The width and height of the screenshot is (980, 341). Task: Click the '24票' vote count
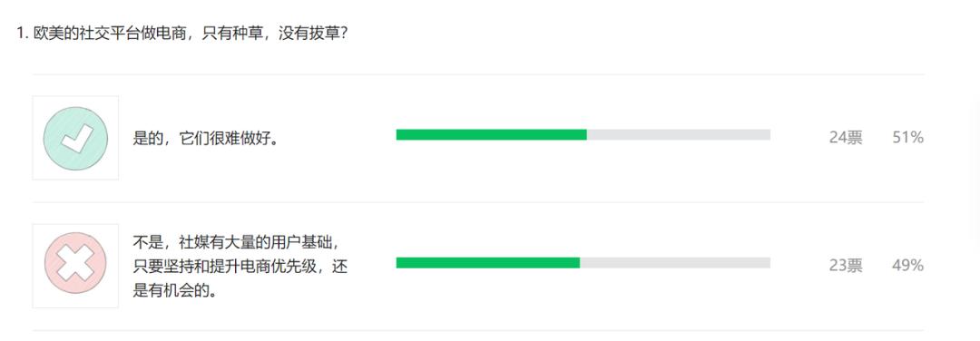coord(846,138)
